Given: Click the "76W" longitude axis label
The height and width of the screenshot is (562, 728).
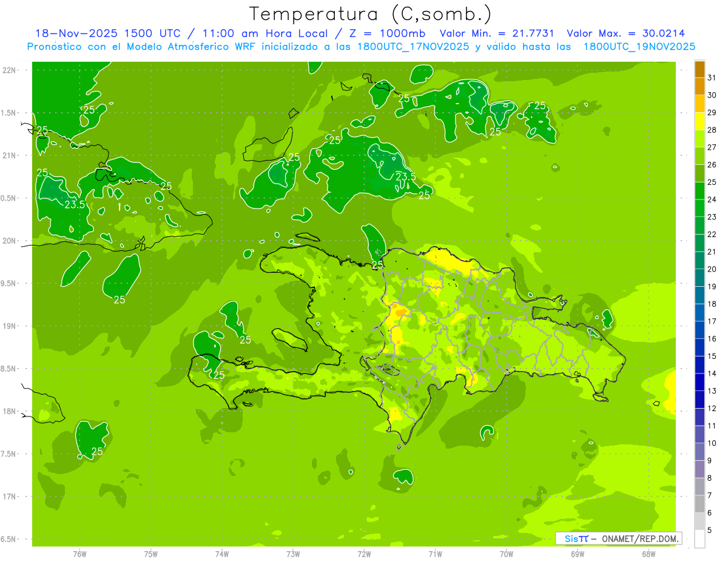Looking at the screenshot, I should point(79,554).
